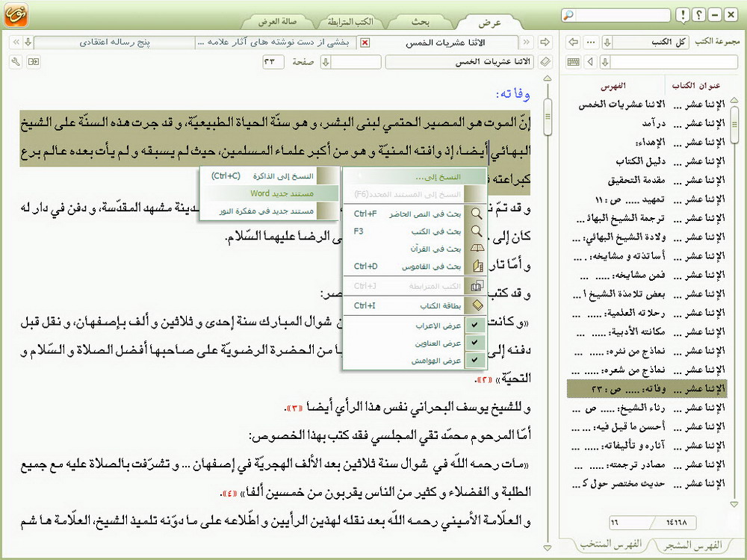
Task: Click the right arrow button beside the document tabs
Action: click(x=545, y=43)
